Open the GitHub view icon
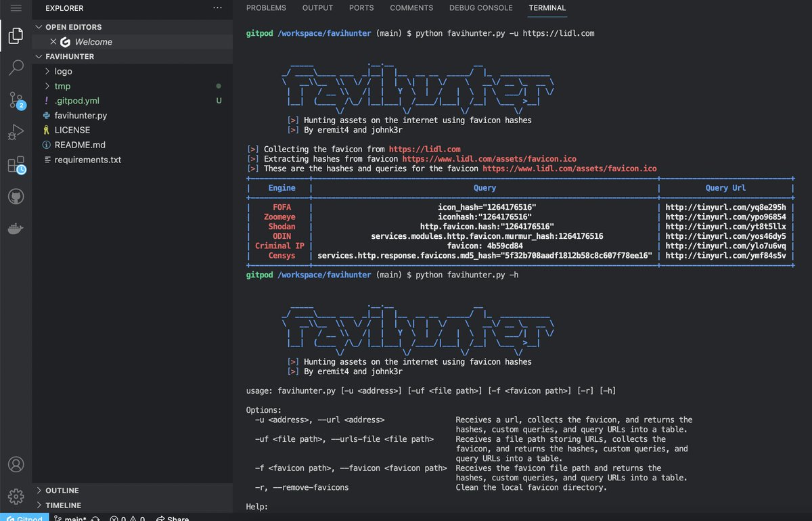This screenshot has height=521, width=812. coord(16,196)
